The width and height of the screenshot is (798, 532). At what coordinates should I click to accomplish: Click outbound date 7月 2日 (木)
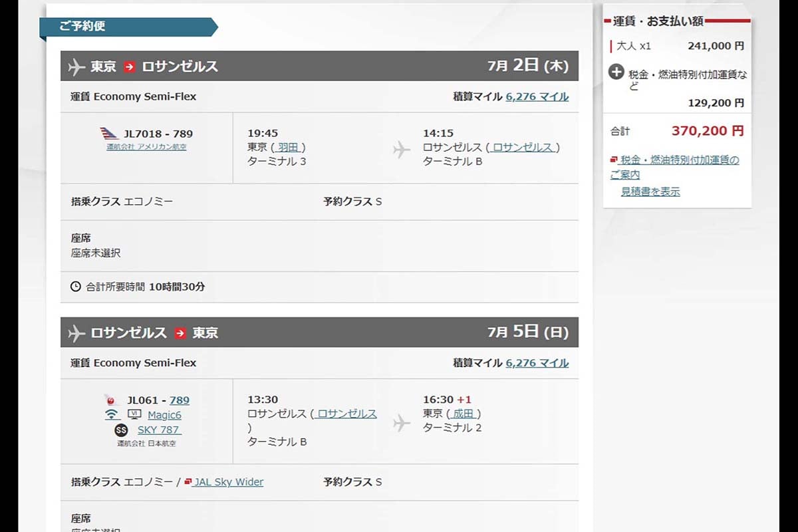pyautogui.click(x=528, y=66)
